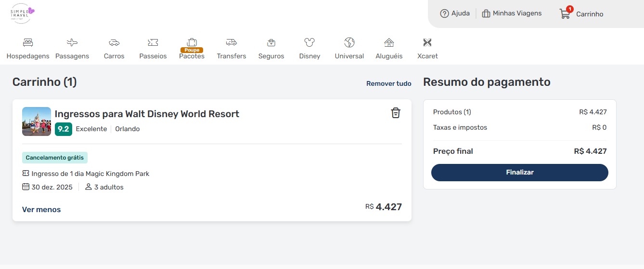This screenshot has height=269, width=644.
Task: Open the Xcaret menu label
Action: [427, 56]
